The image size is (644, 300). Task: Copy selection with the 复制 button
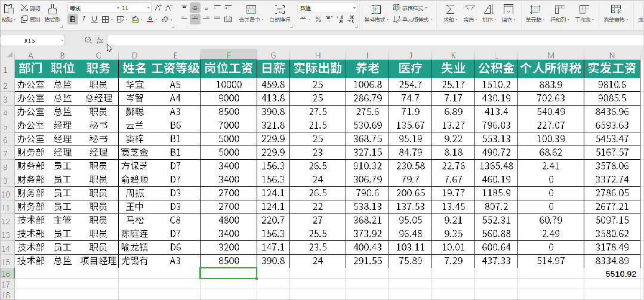[30, 19]
